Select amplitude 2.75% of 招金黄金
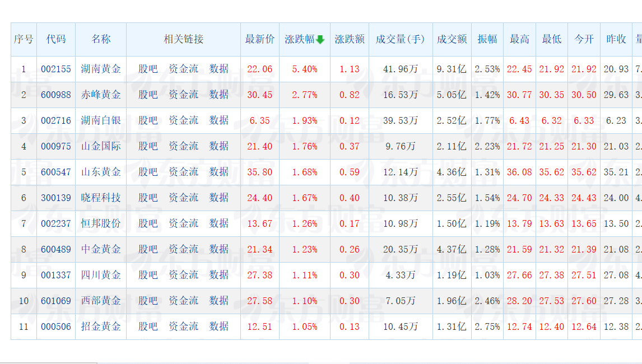The image size is (642, 364). (x=487, y=327)
